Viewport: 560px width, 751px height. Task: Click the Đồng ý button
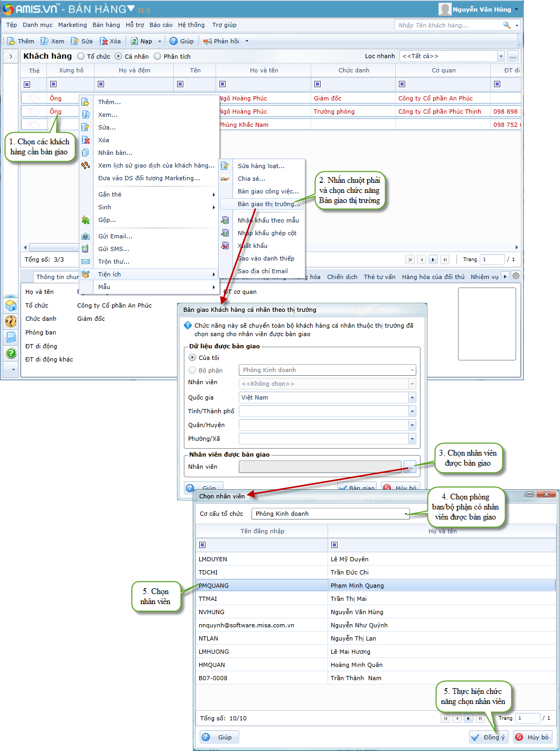(488, 737)
